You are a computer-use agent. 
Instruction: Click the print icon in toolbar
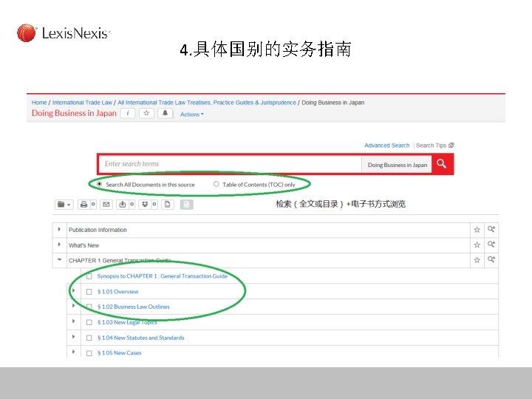83,204
